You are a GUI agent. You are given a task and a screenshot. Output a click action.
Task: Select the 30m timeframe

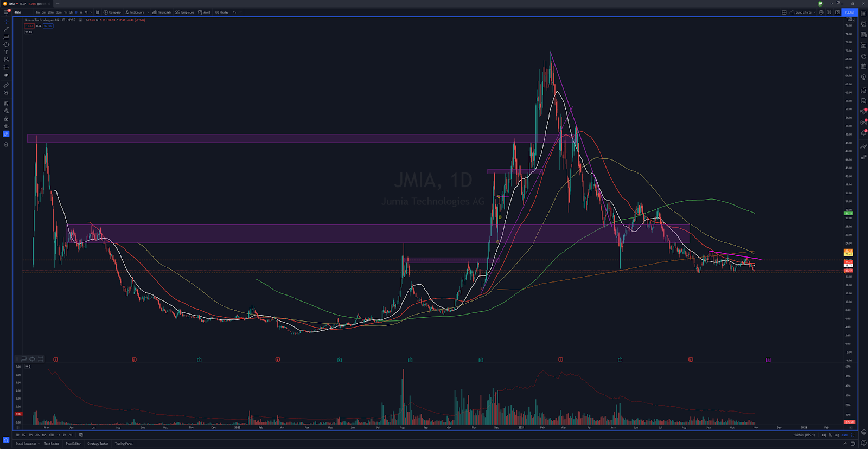tap(59, 12)
